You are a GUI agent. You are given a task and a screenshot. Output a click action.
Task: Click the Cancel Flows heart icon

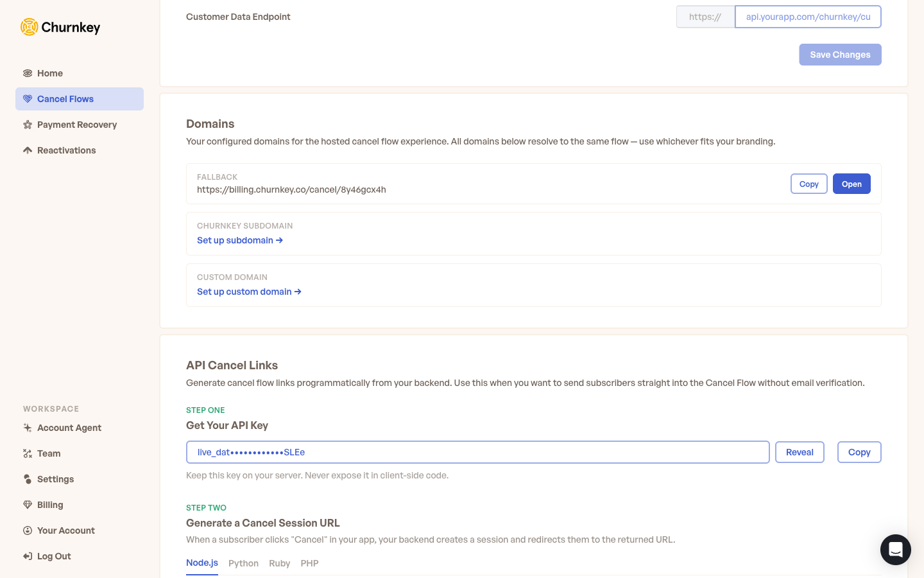click(x=28, y=99)
